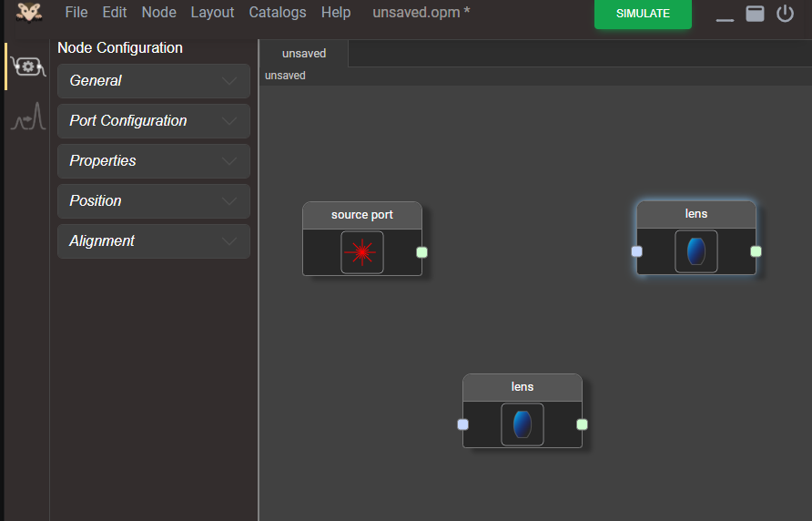Click the input port of the lower lens node
812x521 pixels.
tap(463, 424)
